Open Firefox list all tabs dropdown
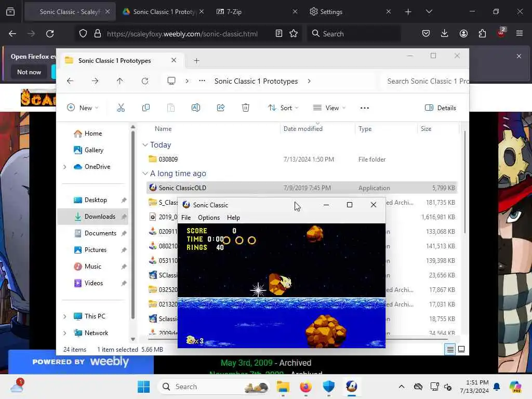 429,12
